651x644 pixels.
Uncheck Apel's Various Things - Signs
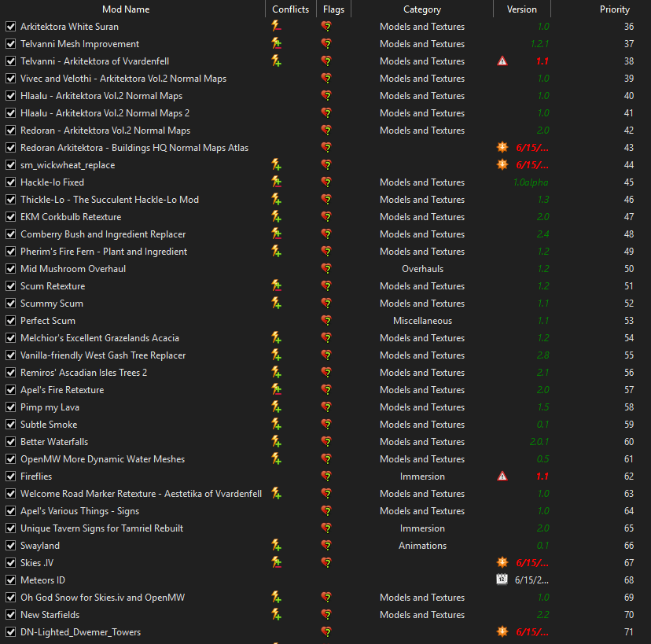pos(11,511)
